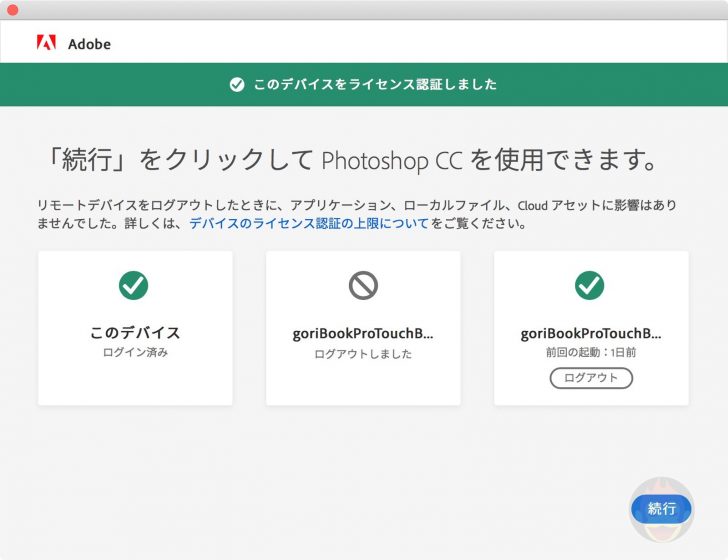
Task: Click the device name above ログアウトしました
Action: click(x=363, y=334)
